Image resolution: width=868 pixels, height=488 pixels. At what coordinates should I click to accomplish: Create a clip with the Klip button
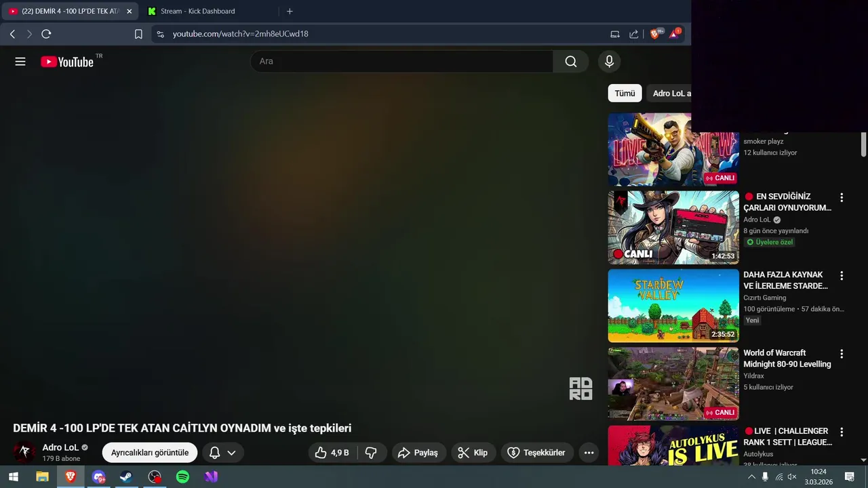[473, 453]
